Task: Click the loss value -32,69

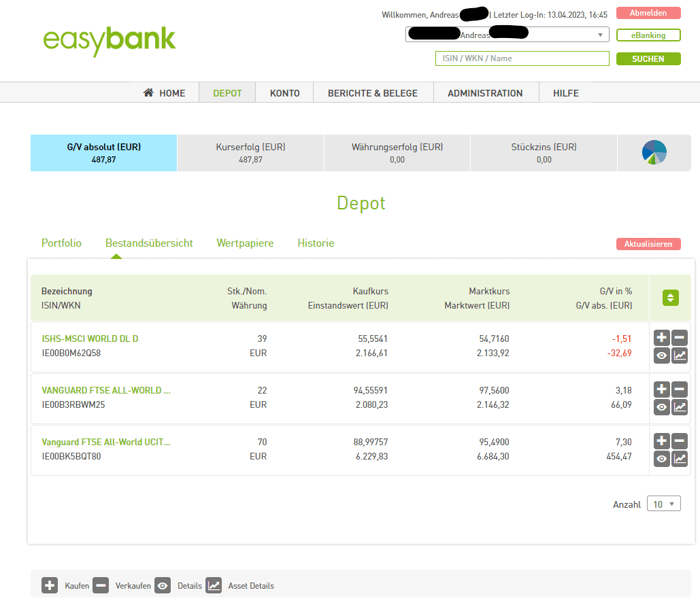Action: coord(620,353)
